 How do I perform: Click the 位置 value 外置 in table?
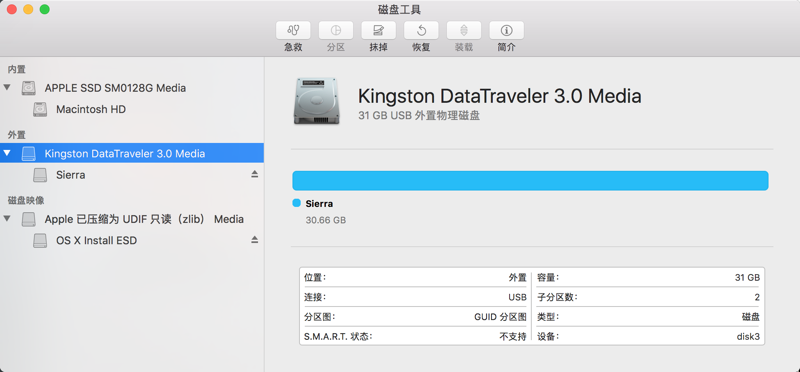(x=517, y=278)
